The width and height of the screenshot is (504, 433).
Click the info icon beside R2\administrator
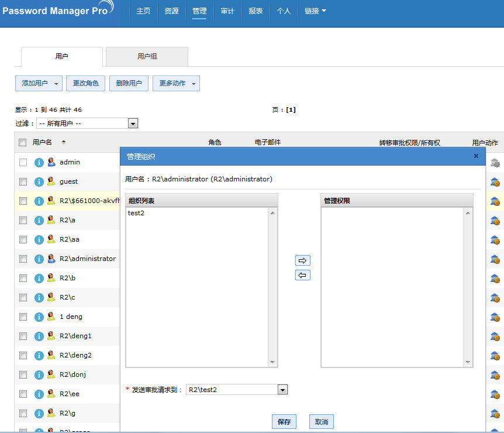[39, 259]
